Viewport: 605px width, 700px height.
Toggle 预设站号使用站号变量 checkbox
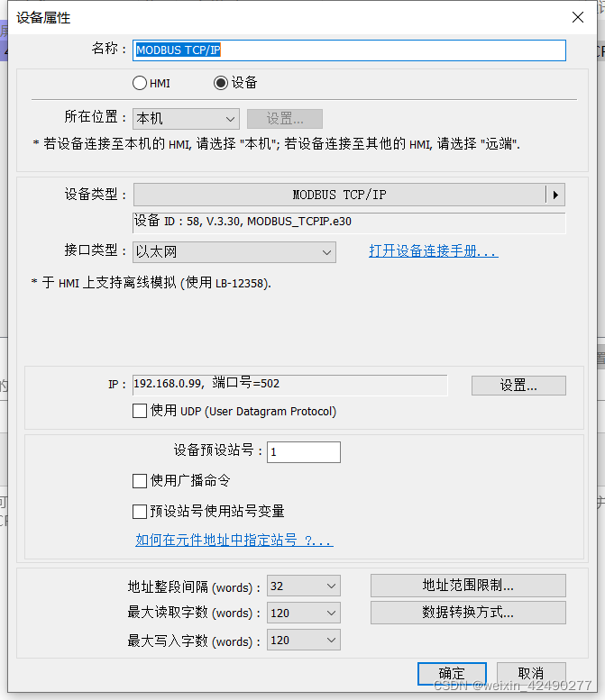pos(140,511)
